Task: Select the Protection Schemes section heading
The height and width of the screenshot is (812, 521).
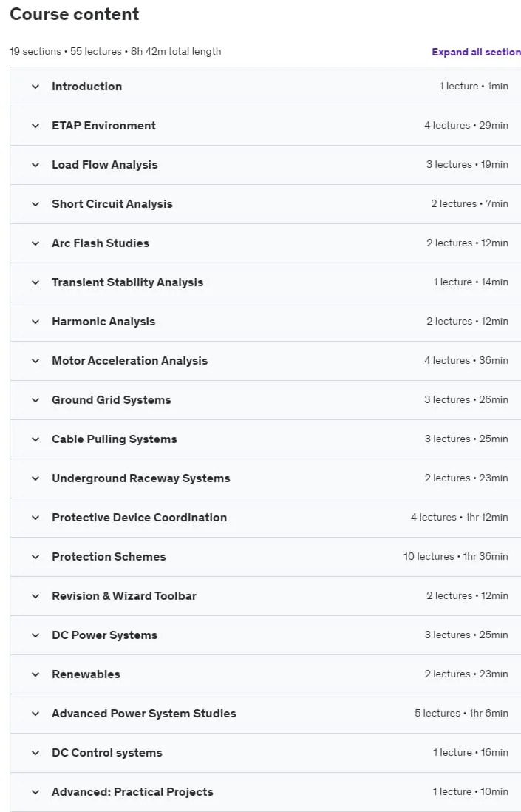Action: (109, 557)
